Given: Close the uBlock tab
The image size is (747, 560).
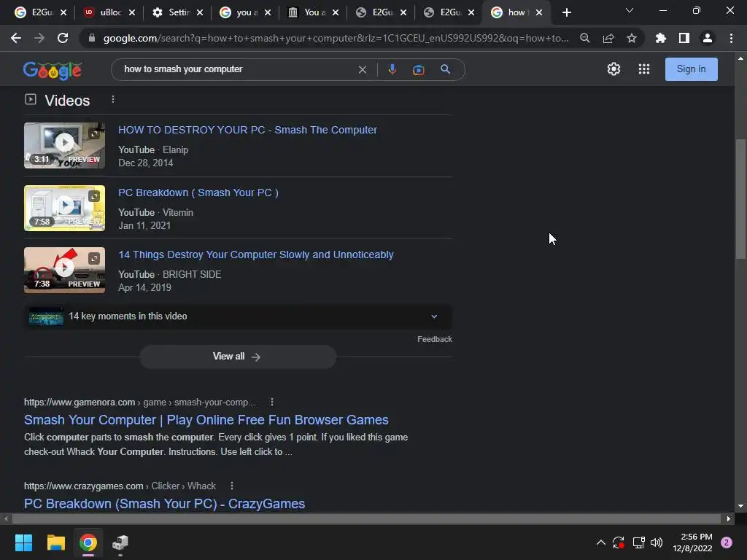Looking at the screenshot, I should pos(131,12).
